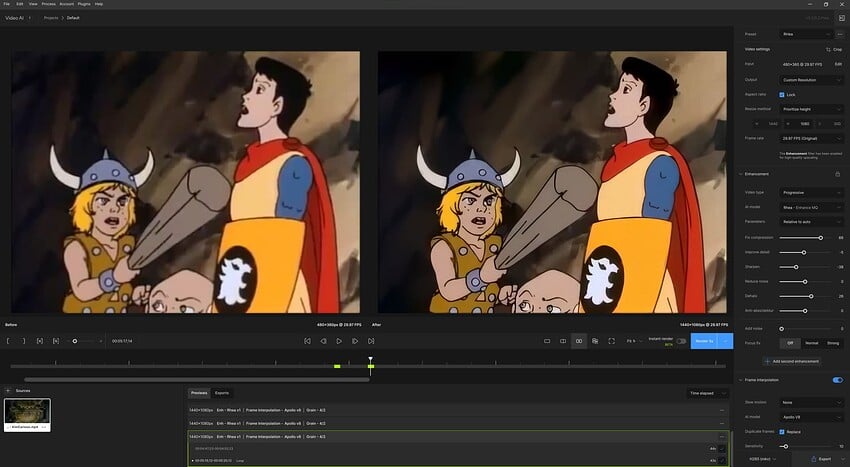Screen dimensions: 850x467
Task: Step back one frame
Action: tap(323, 341)
